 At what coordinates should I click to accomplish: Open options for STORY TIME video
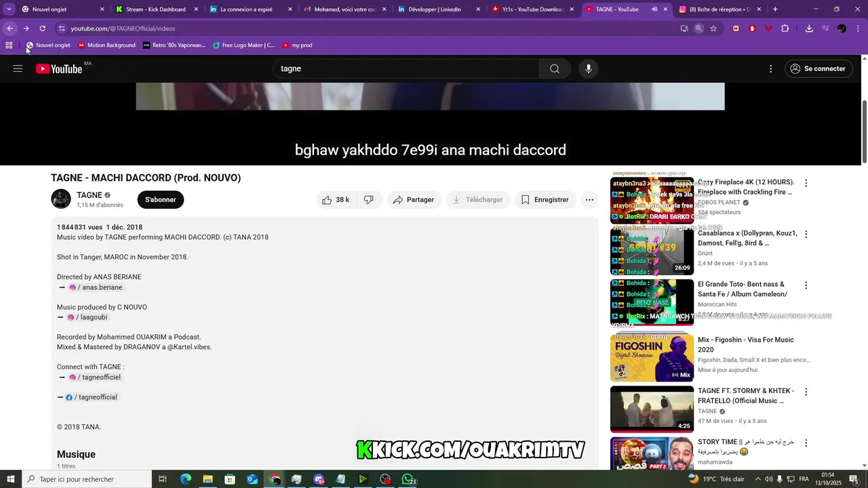point(806,443)
